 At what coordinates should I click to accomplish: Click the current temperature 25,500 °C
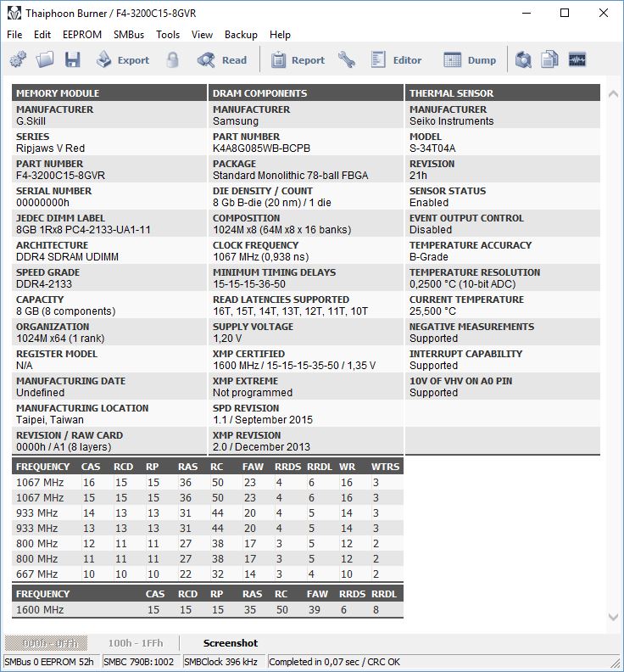(x=432, y=311)
